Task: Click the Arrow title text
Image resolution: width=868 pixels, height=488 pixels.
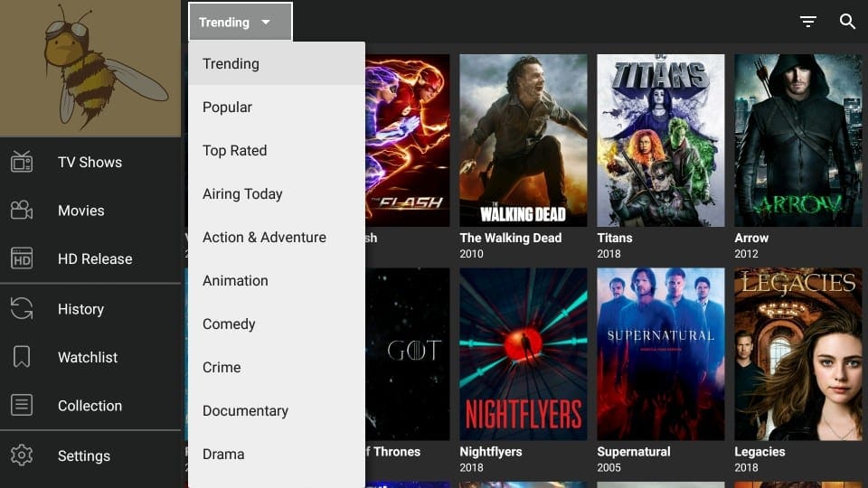Action: click(751, 238)
